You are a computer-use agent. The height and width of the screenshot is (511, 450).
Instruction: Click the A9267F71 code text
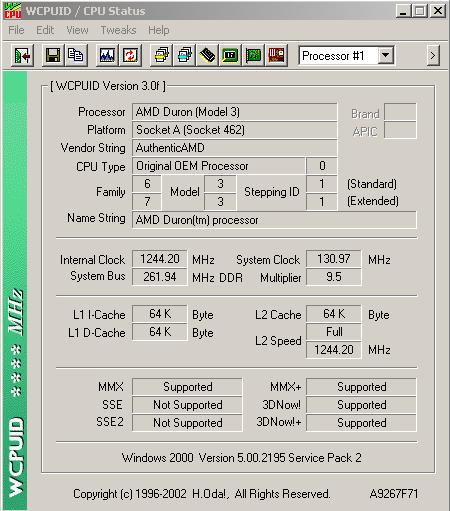click(394, 494)
